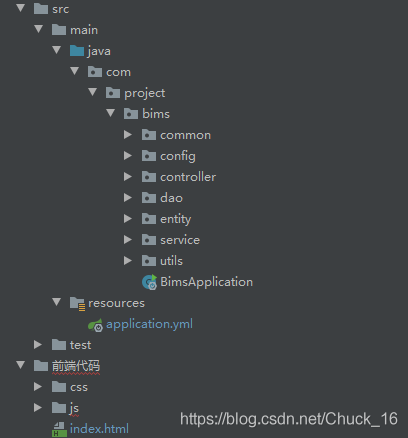Select the BimsApplication Spring Boot class icon
This screenshot has height=438, width=408.
(149, 282)
